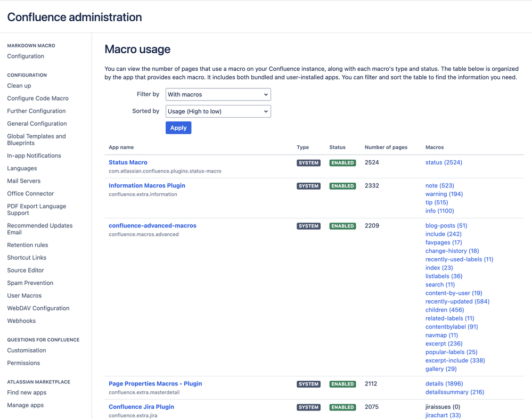Click the children (456) link

(445, 310)
